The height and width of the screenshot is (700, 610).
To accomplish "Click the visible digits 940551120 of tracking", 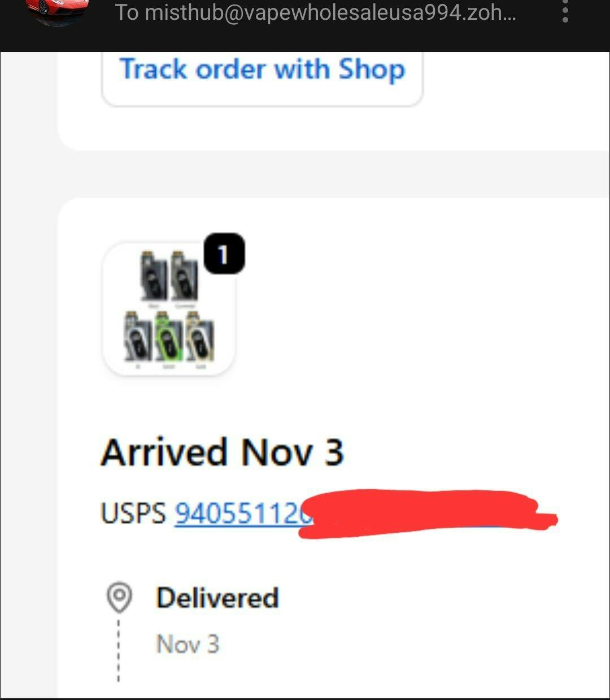I will (x=244, y=514).
